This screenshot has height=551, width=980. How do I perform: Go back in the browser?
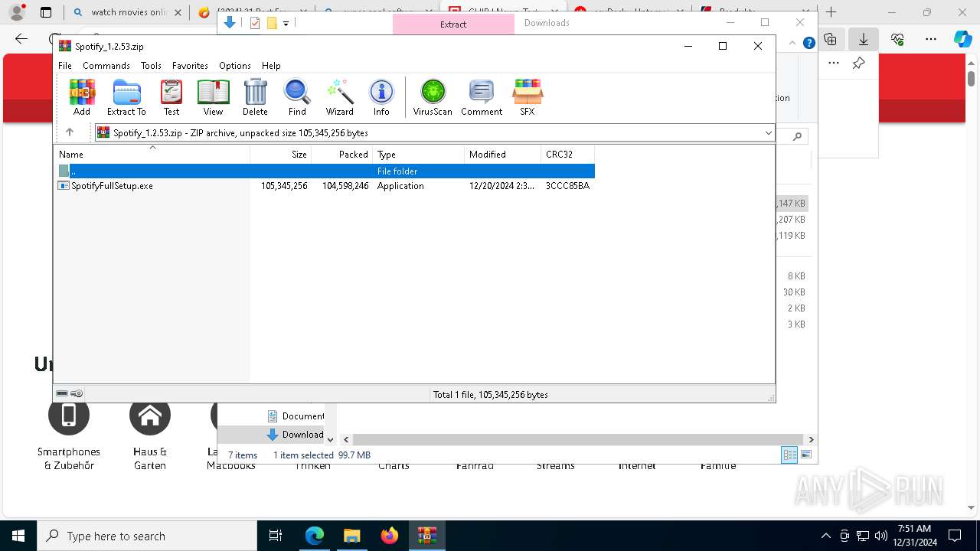tap(21, 39)
